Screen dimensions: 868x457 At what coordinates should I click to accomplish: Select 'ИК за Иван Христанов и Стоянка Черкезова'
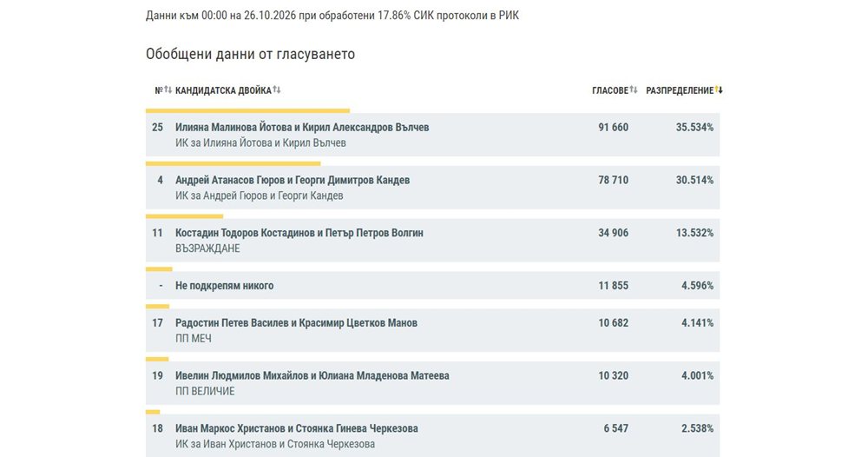click(x=275, y=444)
